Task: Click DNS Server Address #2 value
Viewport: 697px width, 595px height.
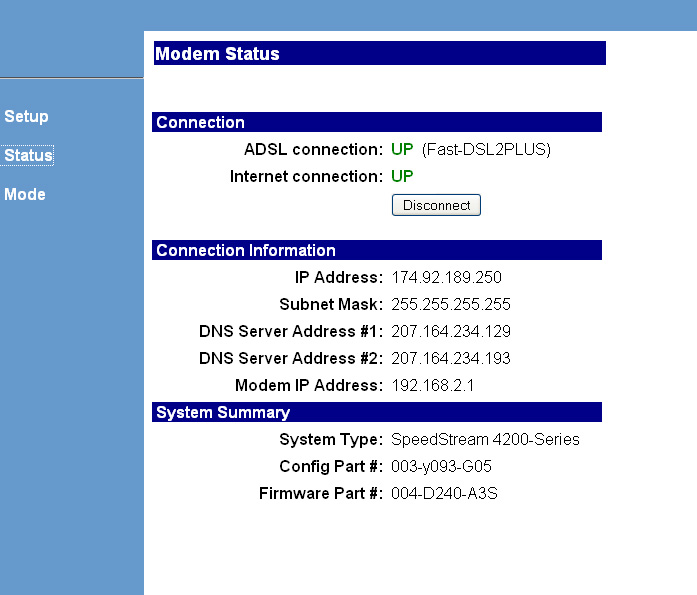Action: (451, 358)
